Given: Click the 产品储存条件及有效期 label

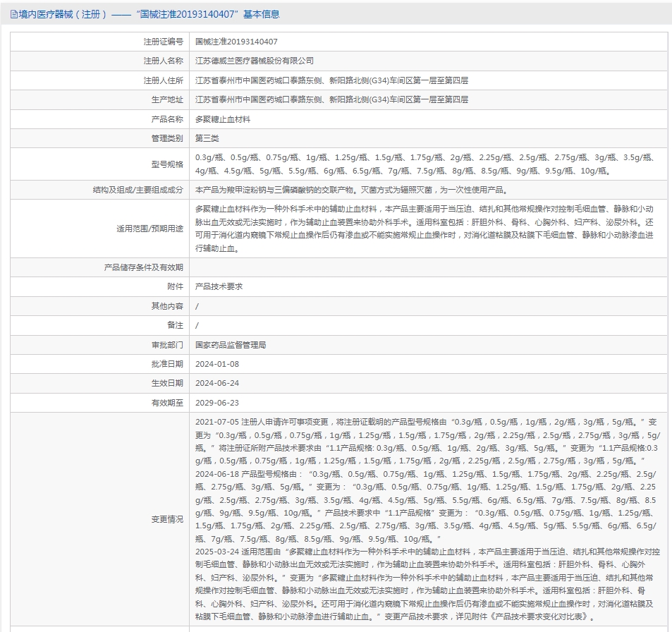Looking at the screenshot, I should [144, 267].
